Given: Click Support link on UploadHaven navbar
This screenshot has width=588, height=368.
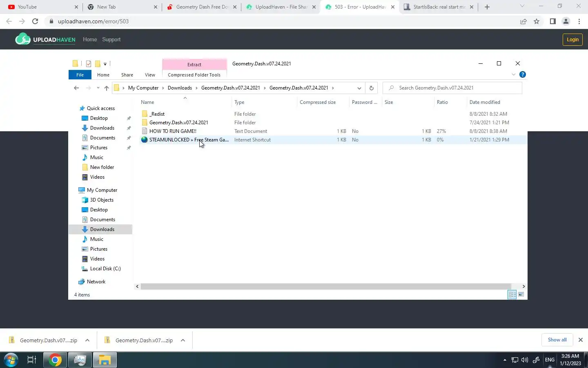Looking at the screenshot, I should (111, 39).
